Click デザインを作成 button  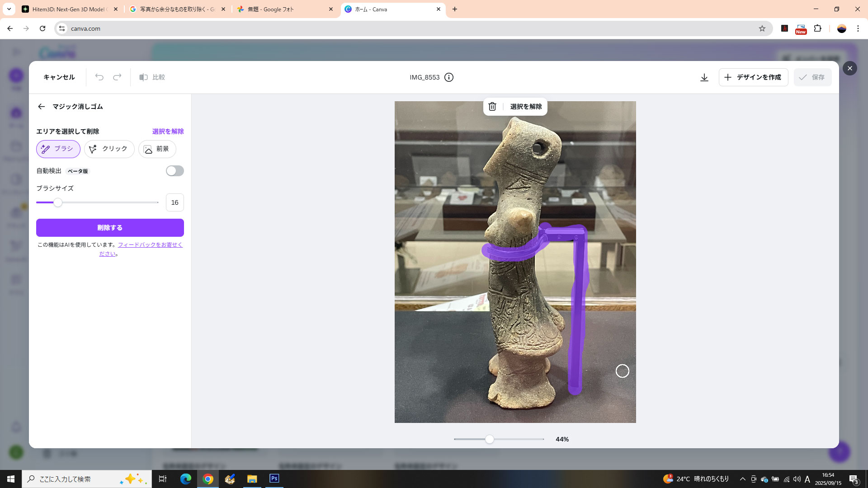(753, 77)
